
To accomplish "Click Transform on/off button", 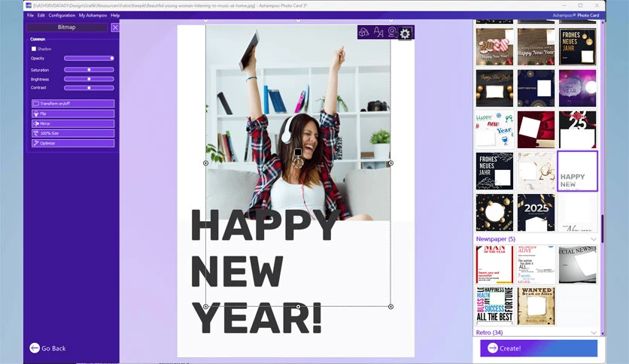I will pos(73,104).
